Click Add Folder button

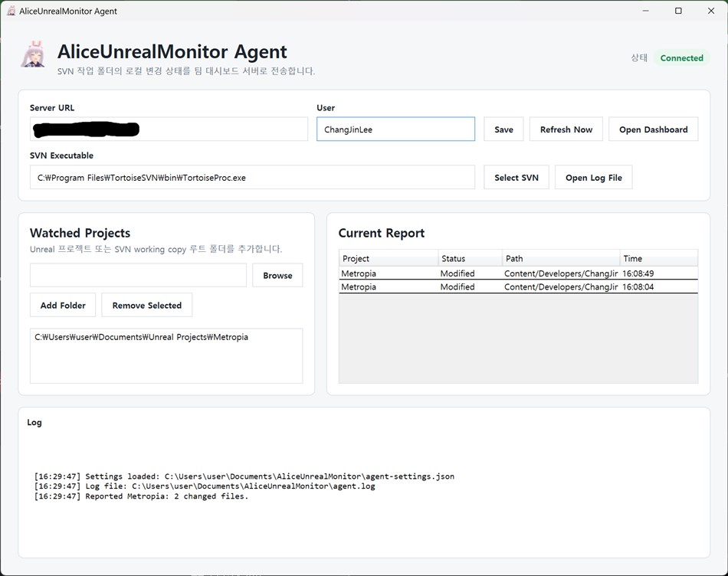tap(63, 305)
